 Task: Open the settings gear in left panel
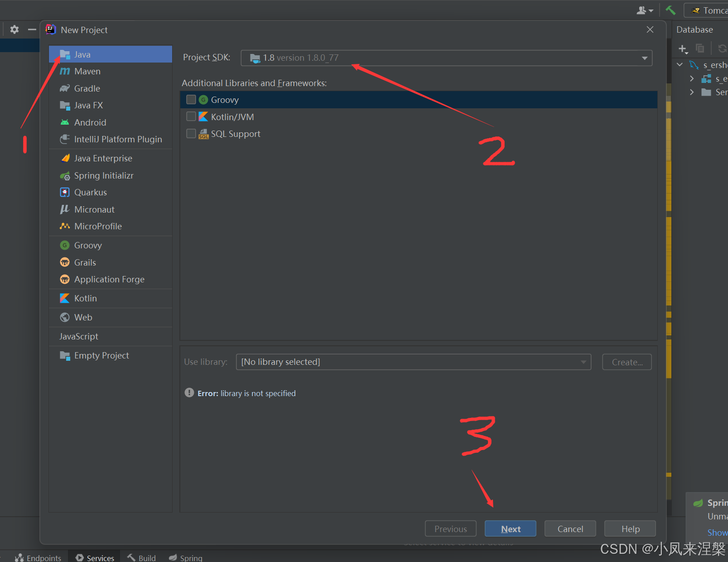click(14, 29)
